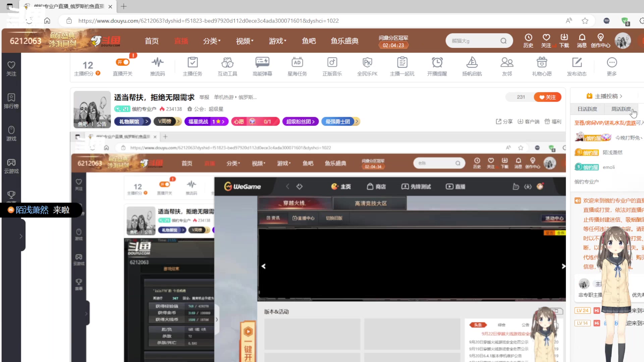Open 高能弹幕 danmaku icon
The image size is (644, 362).
(262, 67)
